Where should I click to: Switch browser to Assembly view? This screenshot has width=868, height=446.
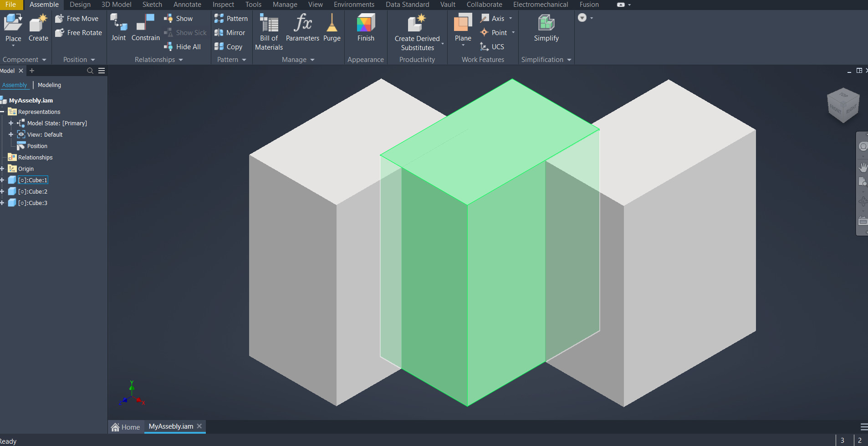click(15, 85)
